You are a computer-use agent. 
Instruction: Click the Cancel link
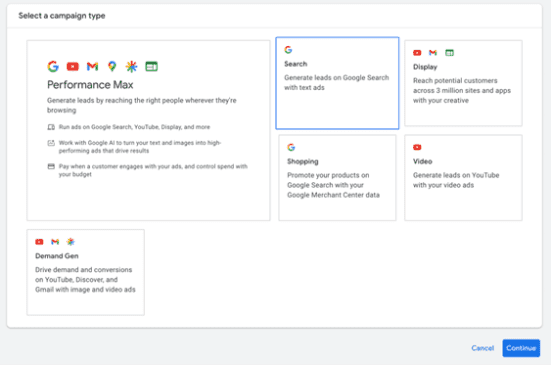tap(482, 348)
